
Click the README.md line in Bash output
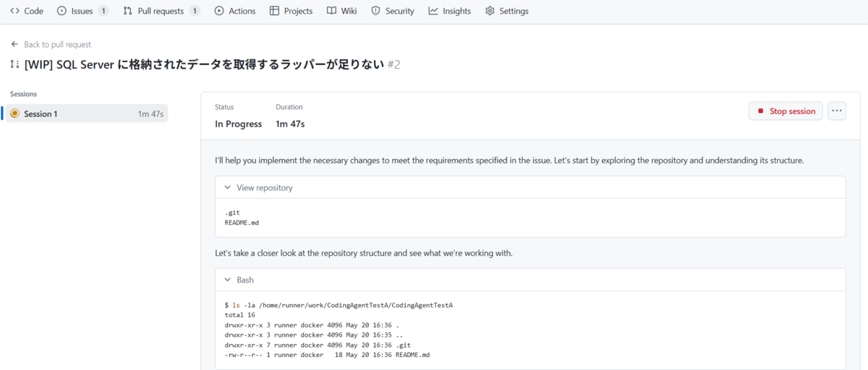click(x=327, y=355)
